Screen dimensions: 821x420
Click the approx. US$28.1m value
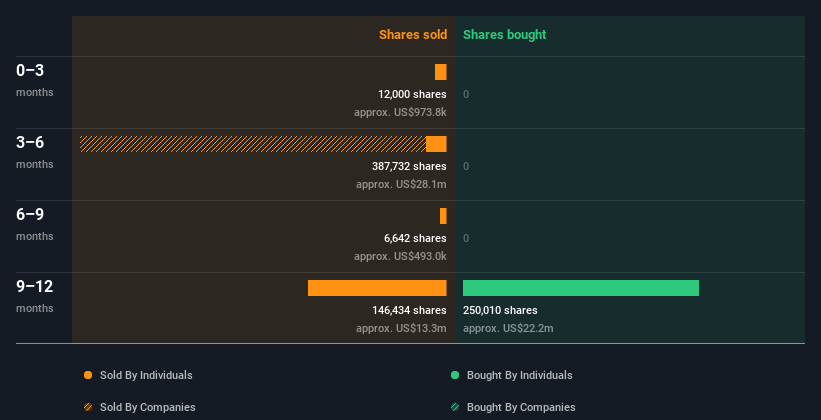[x=401, y=184]
